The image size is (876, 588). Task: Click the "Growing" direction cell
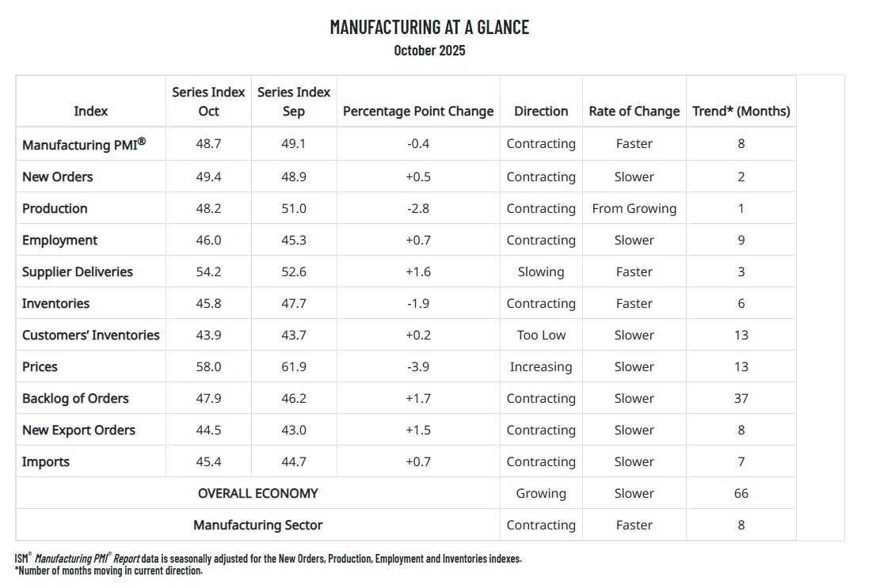click(541, 494)
